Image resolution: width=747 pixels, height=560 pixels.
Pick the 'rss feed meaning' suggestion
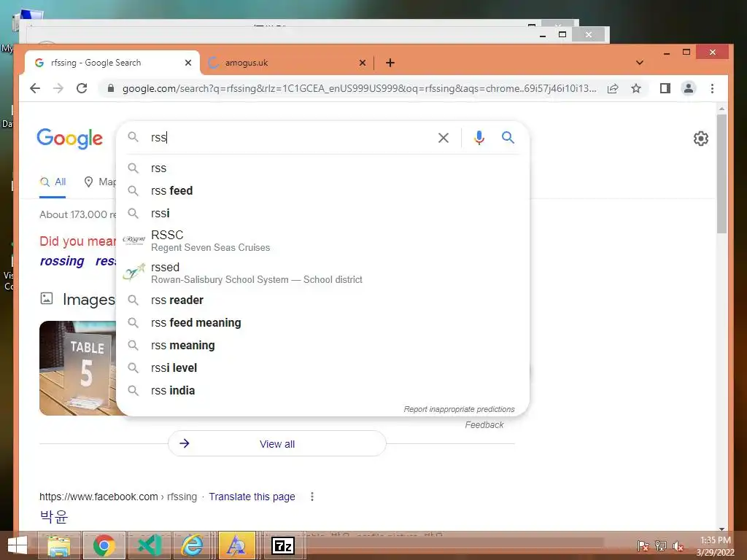(323, 322)
